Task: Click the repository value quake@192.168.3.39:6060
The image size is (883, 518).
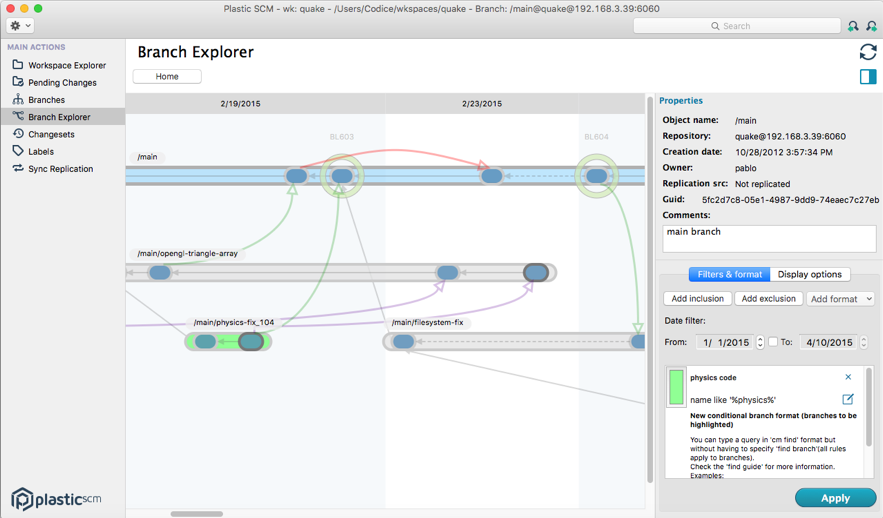Action: pos(790,136)
